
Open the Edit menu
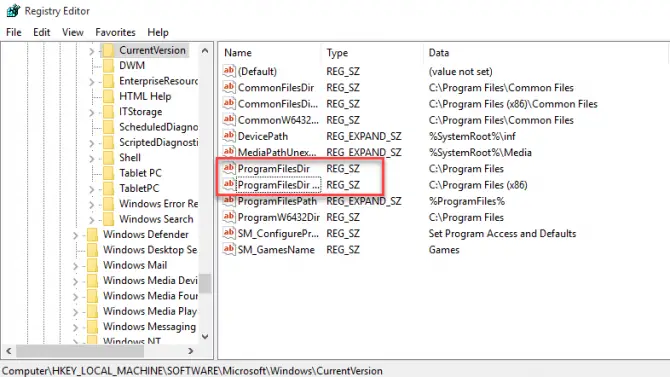click(41, 32)
